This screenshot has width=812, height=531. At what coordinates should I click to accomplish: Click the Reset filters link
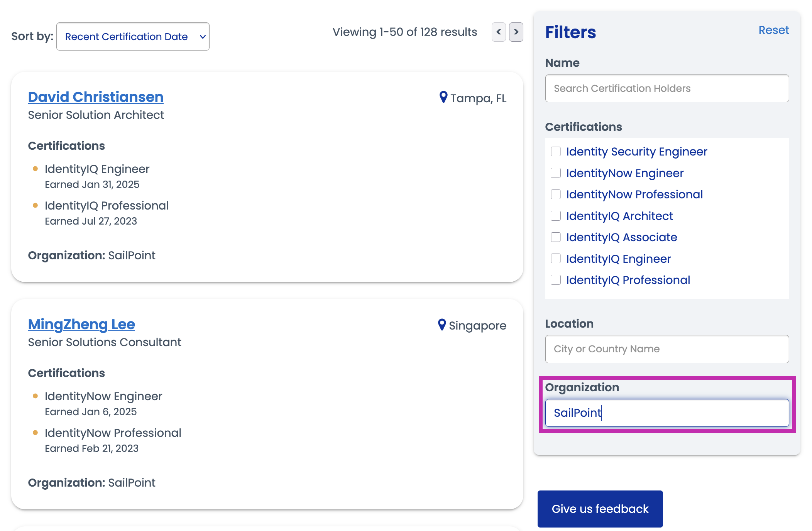(773, 30)
